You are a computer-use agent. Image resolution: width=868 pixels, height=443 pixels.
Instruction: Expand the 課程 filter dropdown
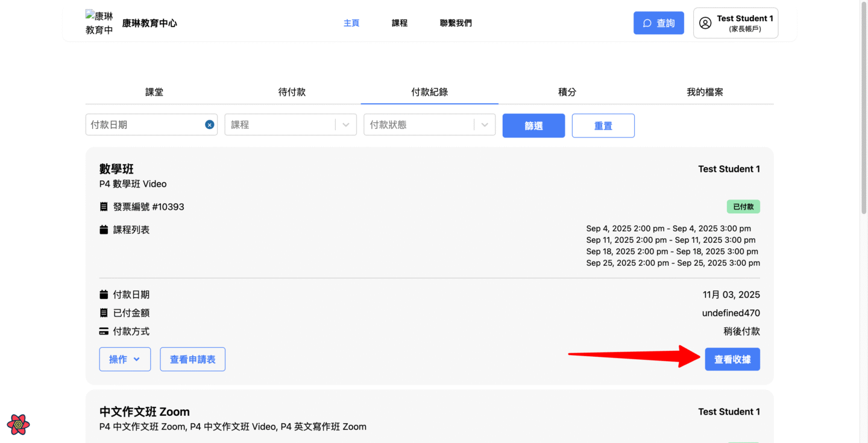click(345, 125)
